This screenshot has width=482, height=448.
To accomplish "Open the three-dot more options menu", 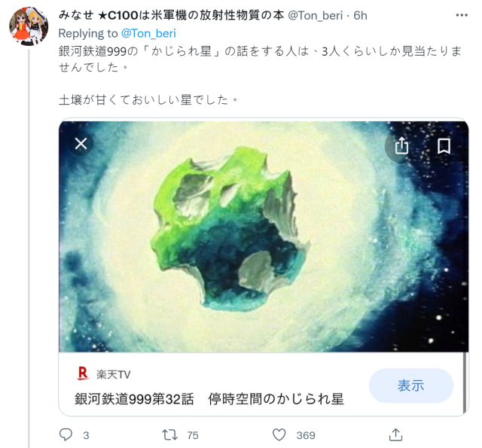I will tap(462, 15).
